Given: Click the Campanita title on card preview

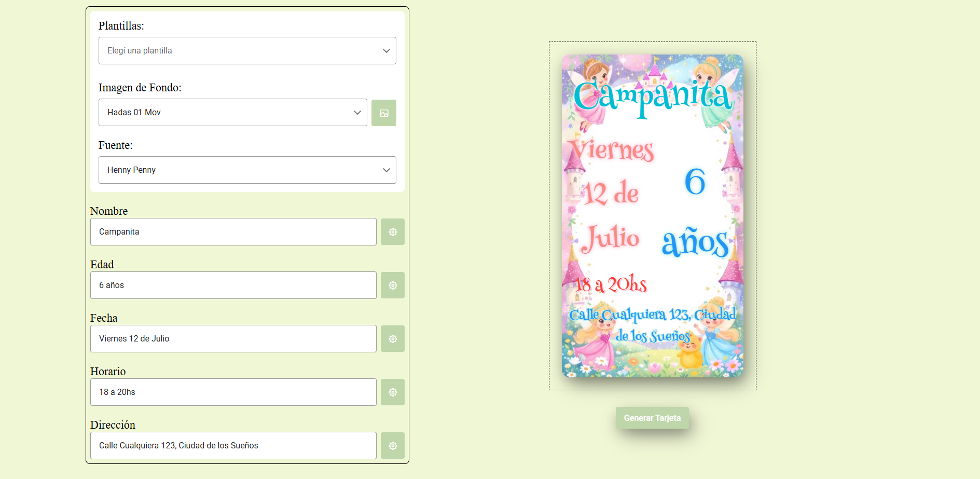Looking at the screenshot, I should [x=652, y=97].
